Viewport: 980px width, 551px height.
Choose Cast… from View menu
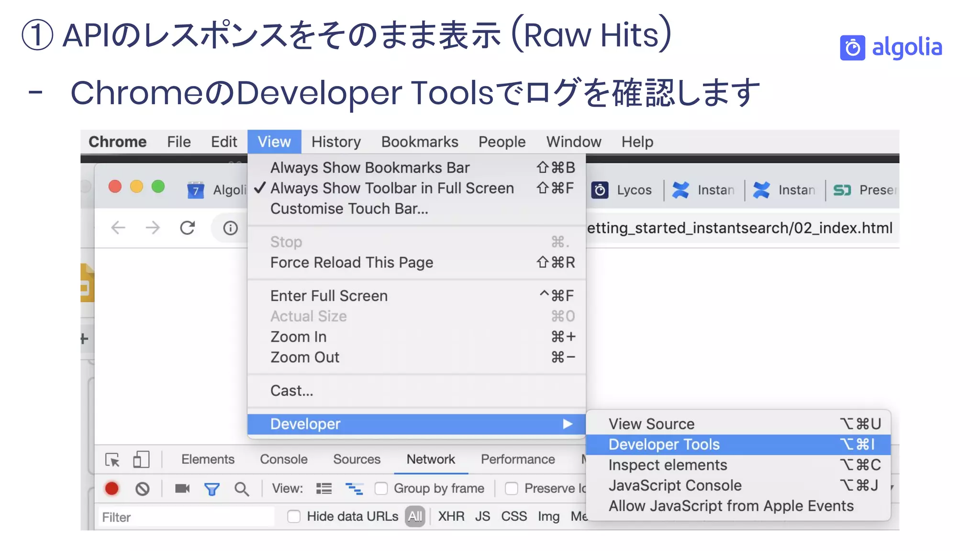point(417,391)
